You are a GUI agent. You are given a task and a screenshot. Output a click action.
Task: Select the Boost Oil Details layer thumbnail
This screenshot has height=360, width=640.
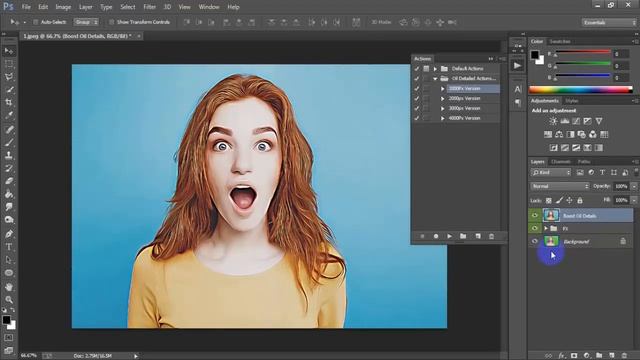551,216
